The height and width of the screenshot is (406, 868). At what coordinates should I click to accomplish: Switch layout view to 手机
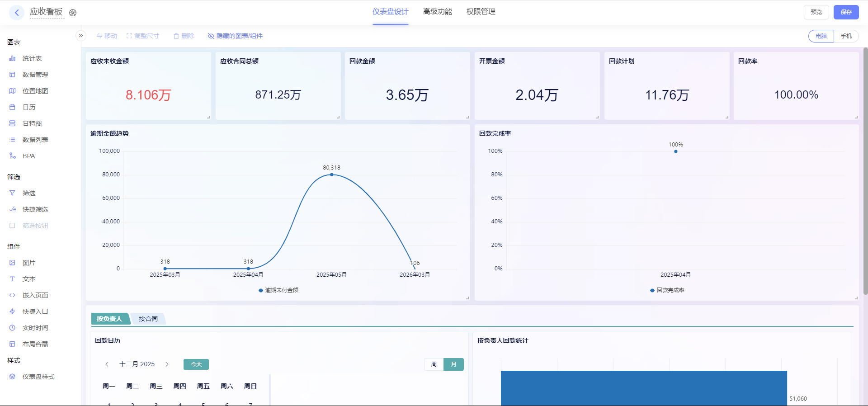pos(846,36)
